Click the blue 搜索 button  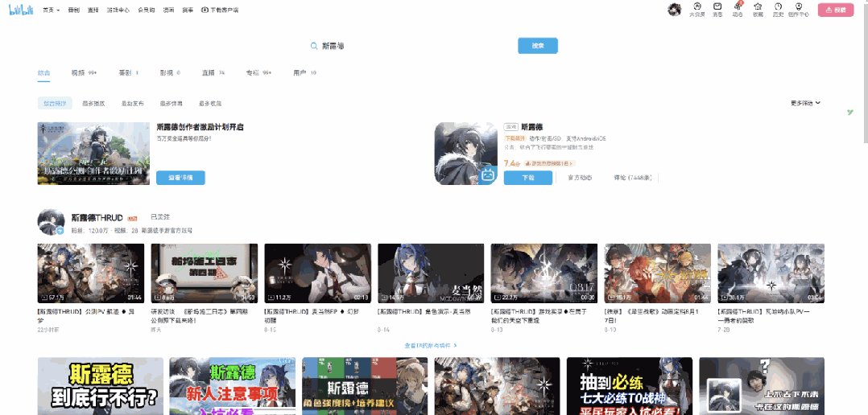pos(538,46)
